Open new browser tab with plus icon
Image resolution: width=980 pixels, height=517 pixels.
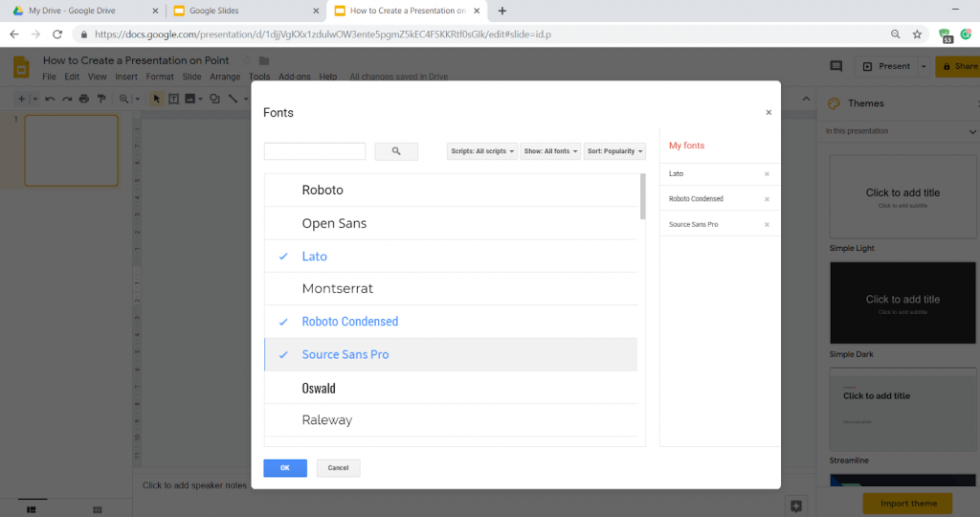pos(502,11)
